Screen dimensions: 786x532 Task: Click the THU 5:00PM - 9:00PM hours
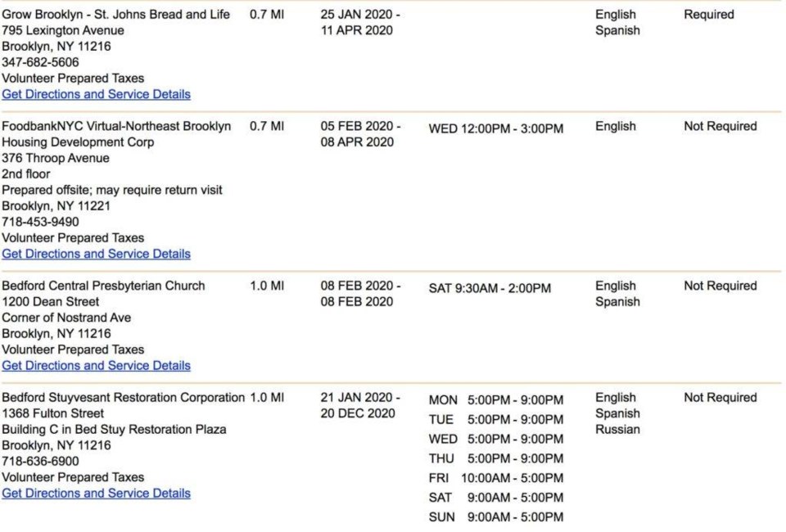click(496, 459)
